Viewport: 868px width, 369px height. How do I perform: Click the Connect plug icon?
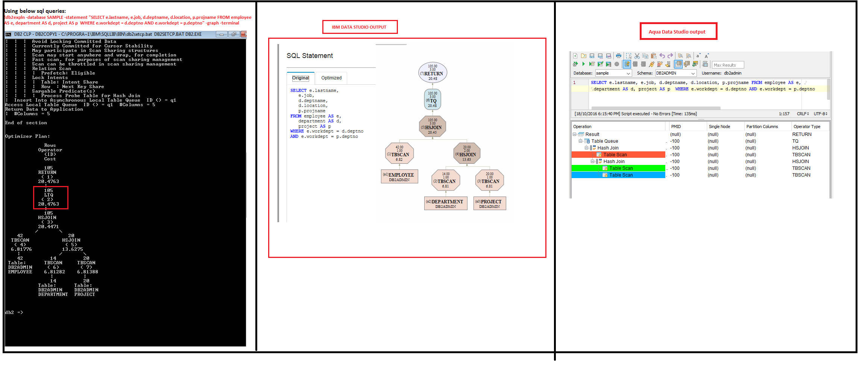tap(652, 64)
